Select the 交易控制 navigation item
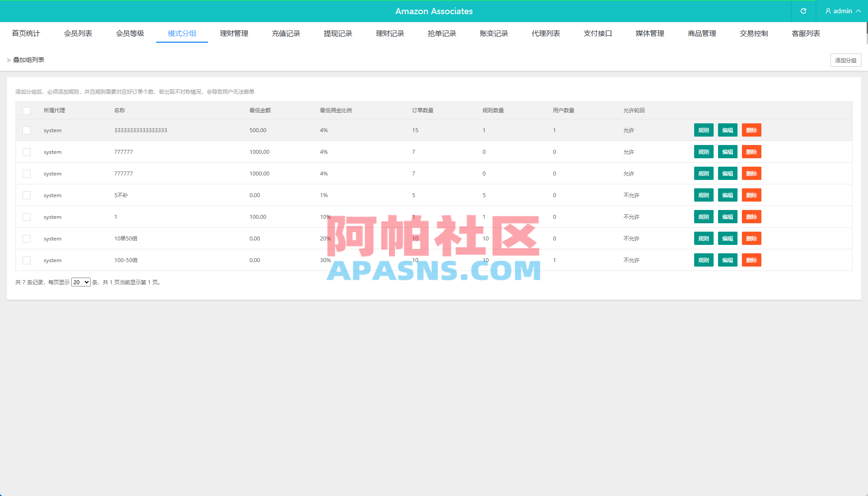The height and width of the screenshot is (496, 868). click(753, 33)
